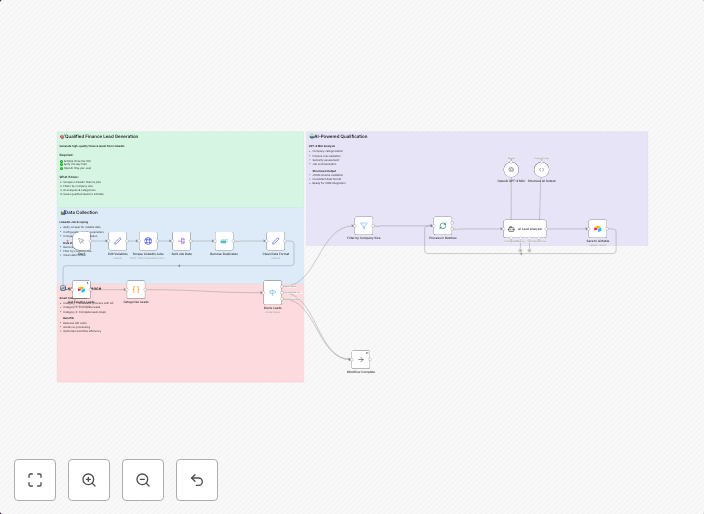Image resolution: width=704 pixels, height=514 pixels.
Task: Click the Clean Data Format node
Action: [275, 241]
